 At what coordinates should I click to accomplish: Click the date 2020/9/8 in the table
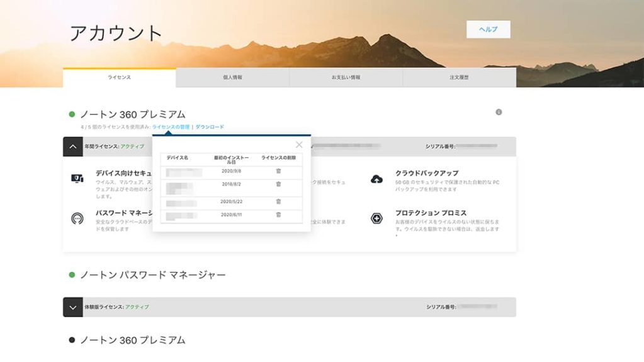pos(231,171)
